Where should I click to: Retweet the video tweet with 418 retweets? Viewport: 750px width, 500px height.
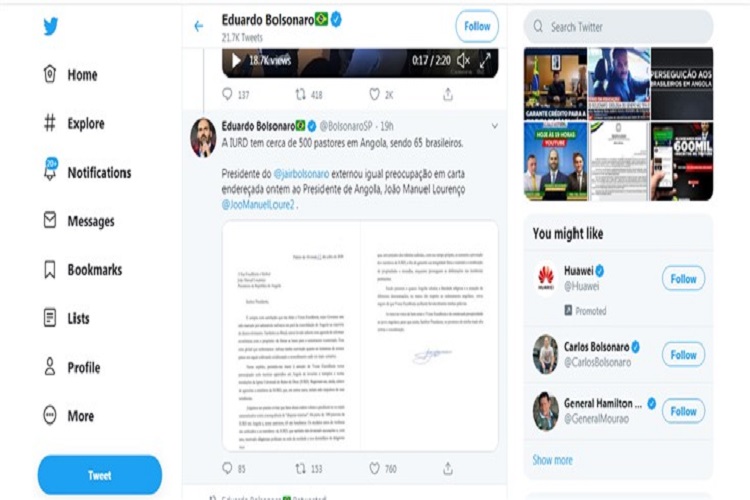pos(300,94)
